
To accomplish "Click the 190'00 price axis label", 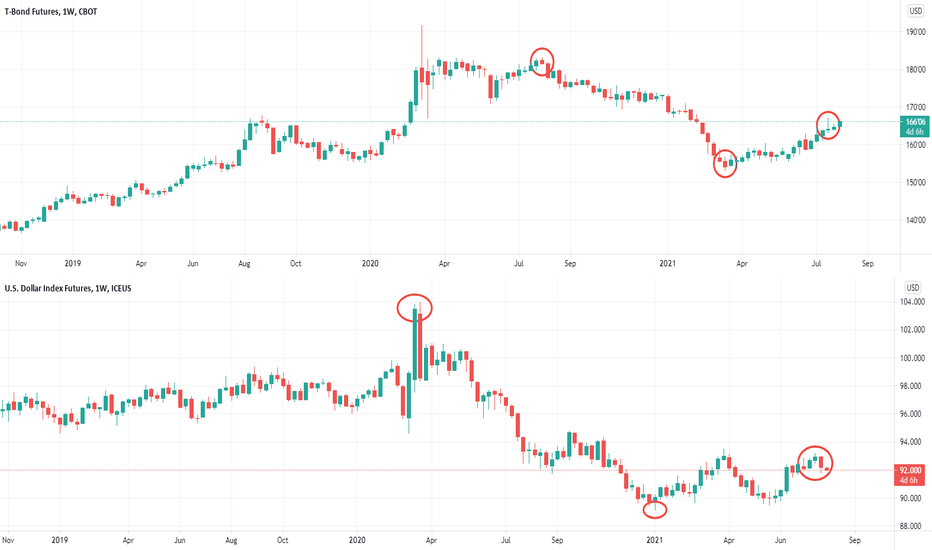I will coord(915,32).
